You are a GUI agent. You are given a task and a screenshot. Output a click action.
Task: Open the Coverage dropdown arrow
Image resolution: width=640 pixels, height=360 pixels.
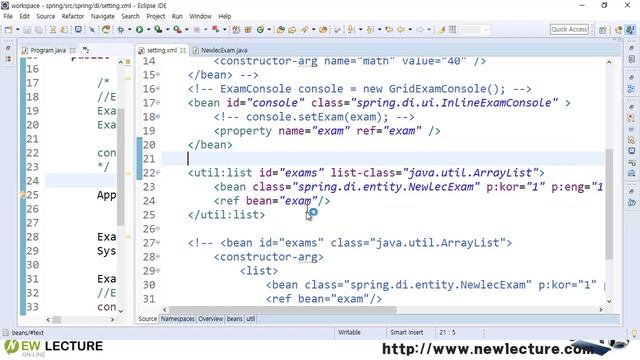pos(167,29)
